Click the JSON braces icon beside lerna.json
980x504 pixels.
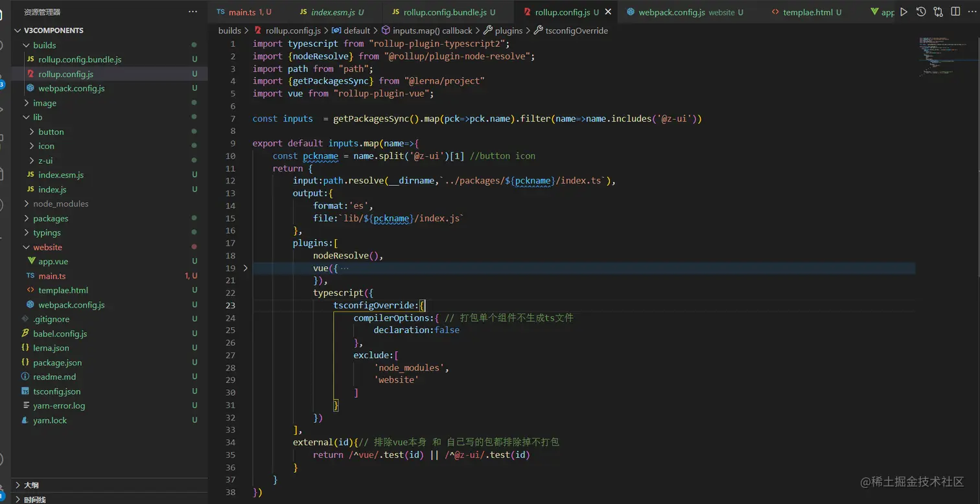[x=25, y=348]
